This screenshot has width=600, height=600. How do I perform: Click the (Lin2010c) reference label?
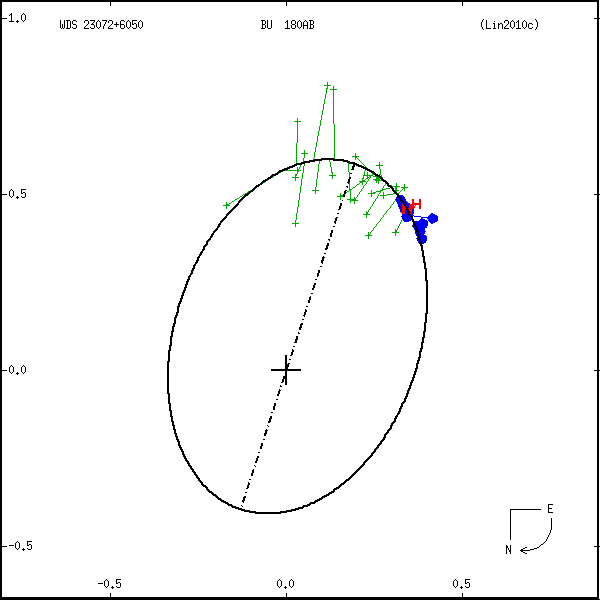(x=509, y=25)
